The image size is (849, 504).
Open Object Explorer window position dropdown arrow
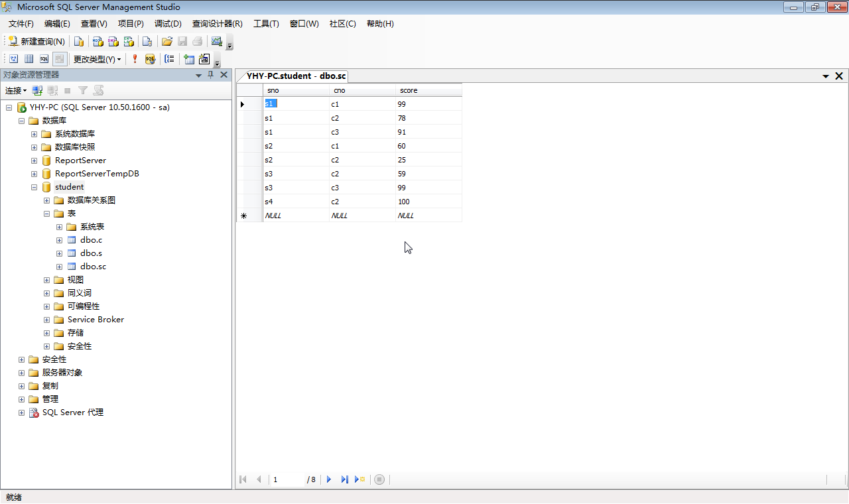point(198,76)
